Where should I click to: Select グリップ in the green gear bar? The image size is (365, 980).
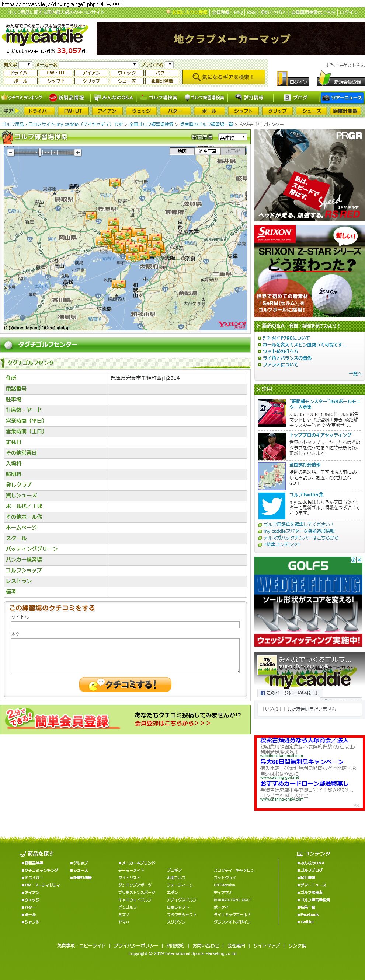(x=278, y=111)
